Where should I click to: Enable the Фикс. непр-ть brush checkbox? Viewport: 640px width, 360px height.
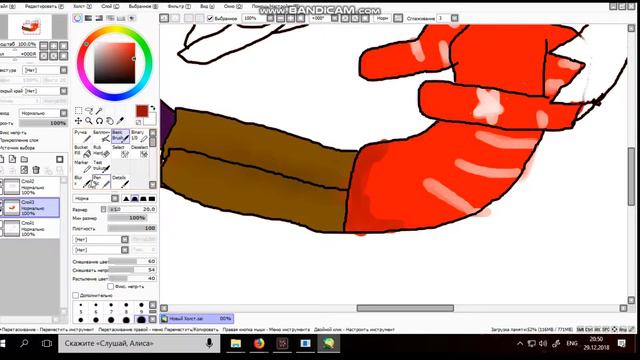110,287
